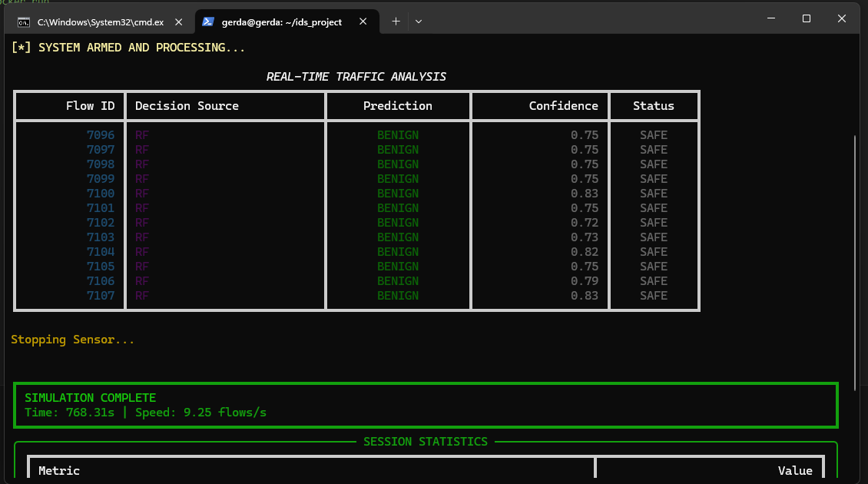Expand the new tab profile dropdown
Image resolution: width=868 pixels, height=484 pixels.
pos(419,22)
